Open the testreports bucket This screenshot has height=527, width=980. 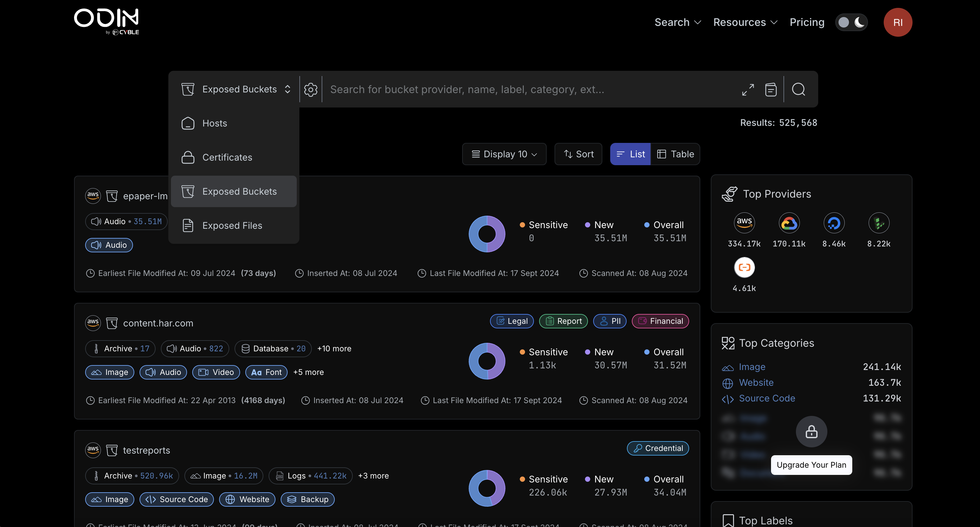coord(146,450)
